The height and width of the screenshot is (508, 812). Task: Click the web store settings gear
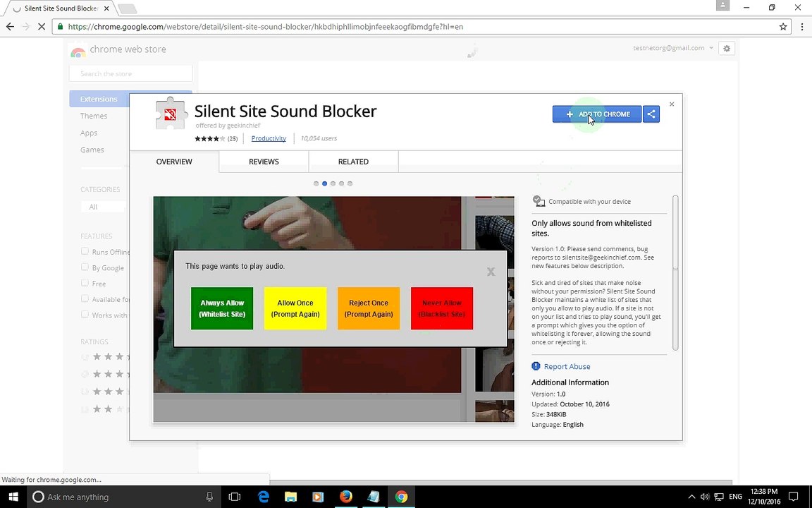click(727, 48)
